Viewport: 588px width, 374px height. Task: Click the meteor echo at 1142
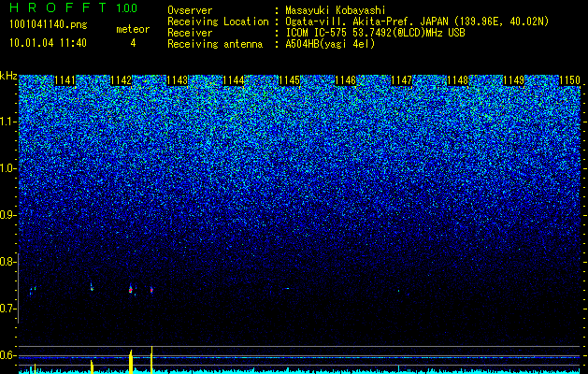131,289
